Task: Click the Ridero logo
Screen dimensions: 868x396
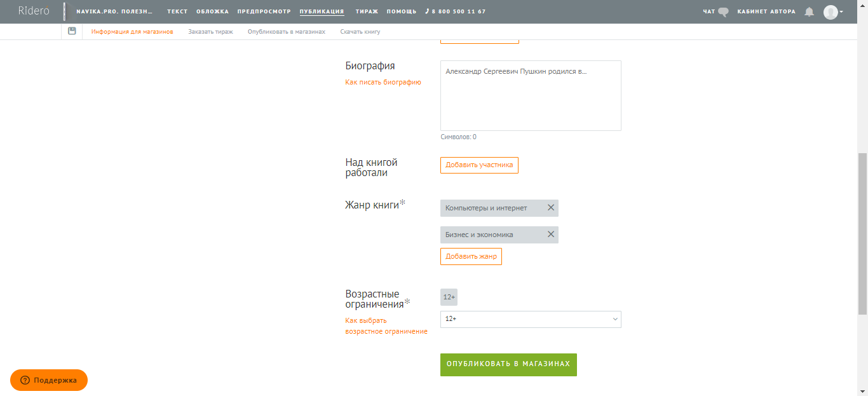Action: [34, 11]
